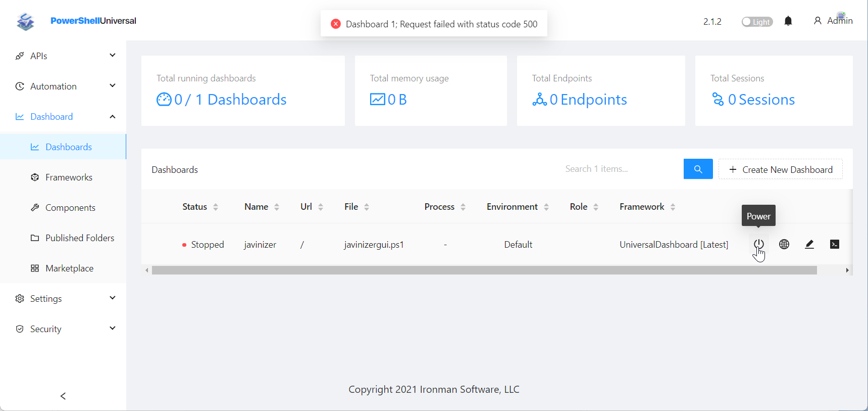This screenshot has height=411, width=868.
Task: Click the notifications bell icon
Action: (788, 21)
